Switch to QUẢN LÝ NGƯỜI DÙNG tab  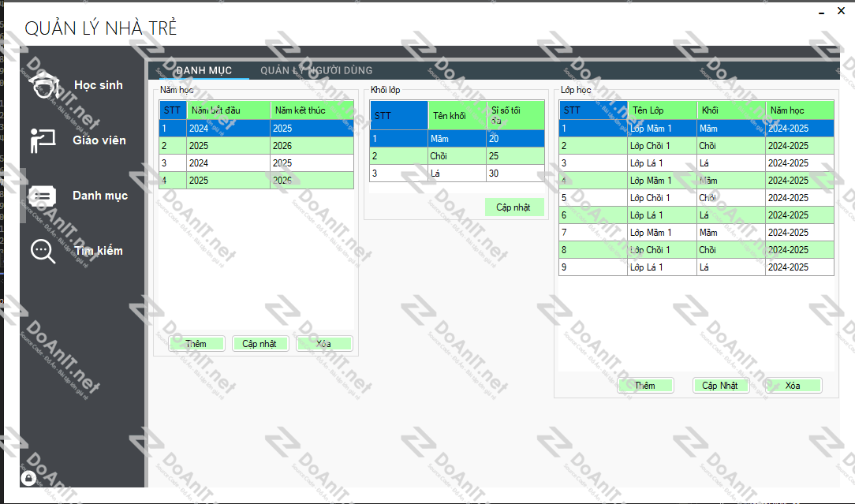[x=316, y=70]
